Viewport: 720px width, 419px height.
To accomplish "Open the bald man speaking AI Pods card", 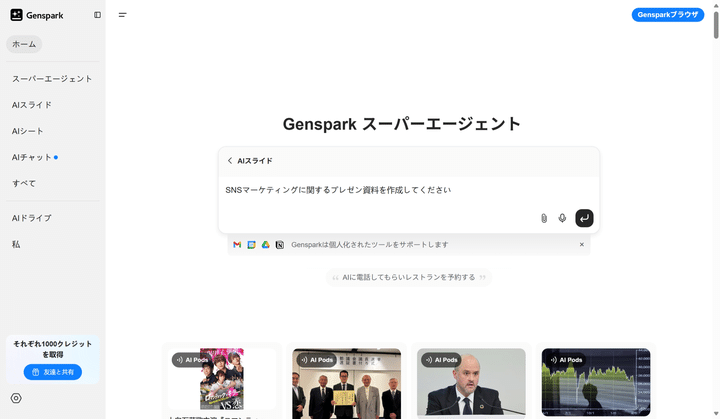I will pyautogui.click(x=471, y=382).
